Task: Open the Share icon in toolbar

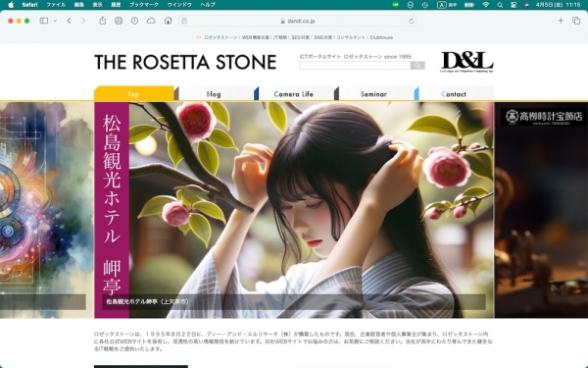Action: point(102,21)
